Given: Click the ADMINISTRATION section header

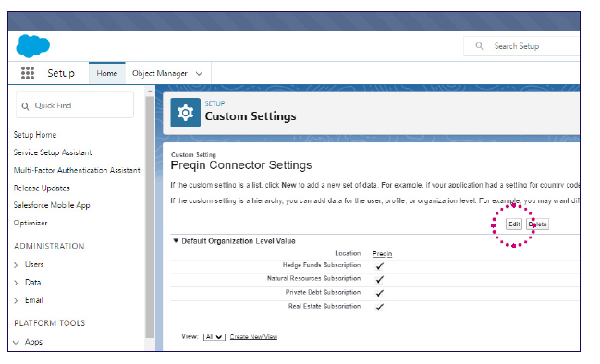Looking at the screenshot, I should click(49, 246).
